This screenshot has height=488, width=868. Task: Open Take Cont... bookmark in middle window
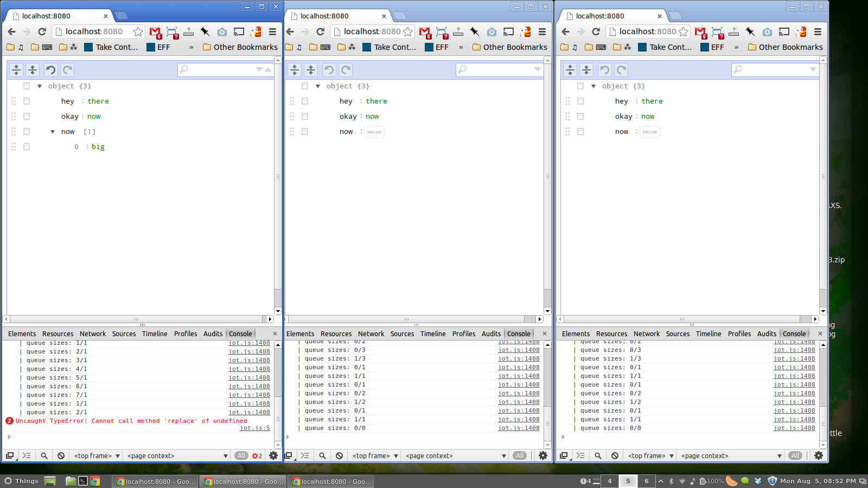pos(390,47)
